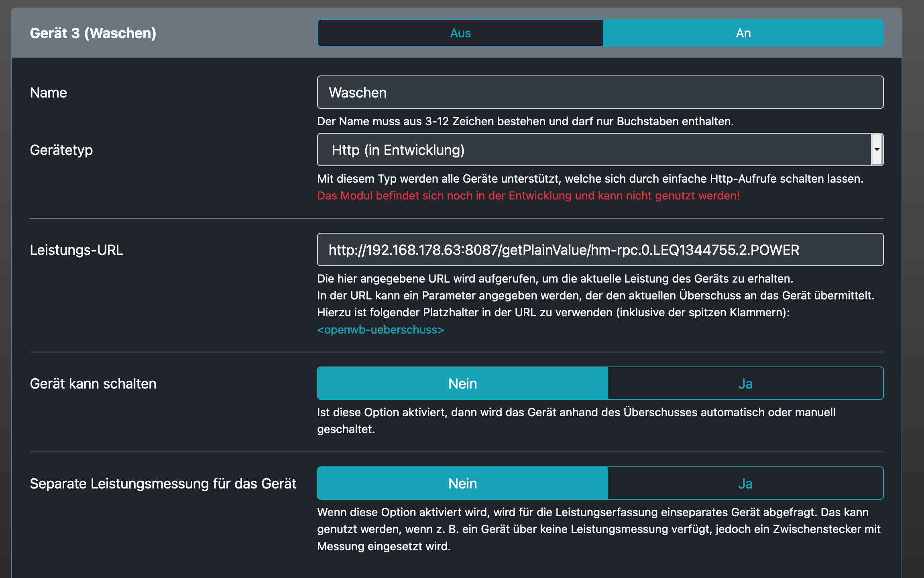Click the red Modul in Entwicklung warning text
Screen dimensions: 924x578
(x=528, y=195)
